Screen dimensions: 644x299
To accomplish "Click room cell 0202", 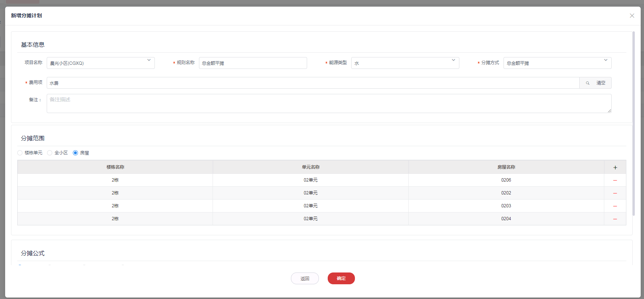I will 506,193.
